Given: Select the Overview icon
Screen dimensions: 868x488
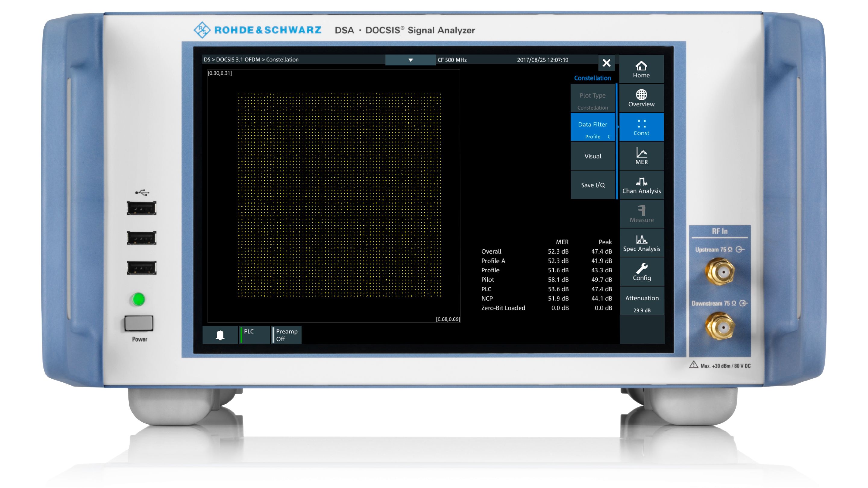Looking at the screenshot, I should tap(641, 98).
